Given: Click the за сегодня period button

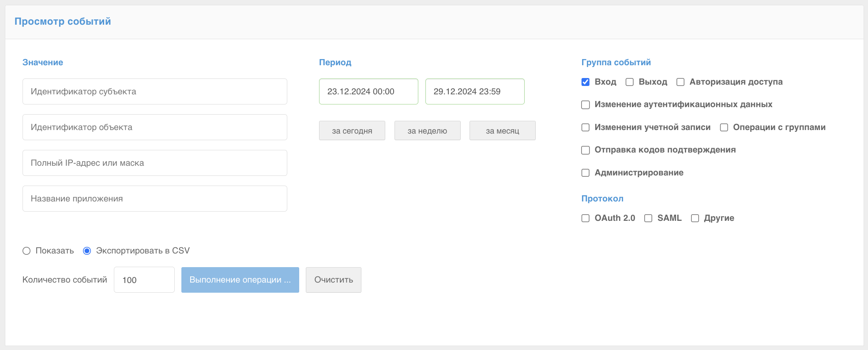Looking at the screenshot, I should pos(352,131).
